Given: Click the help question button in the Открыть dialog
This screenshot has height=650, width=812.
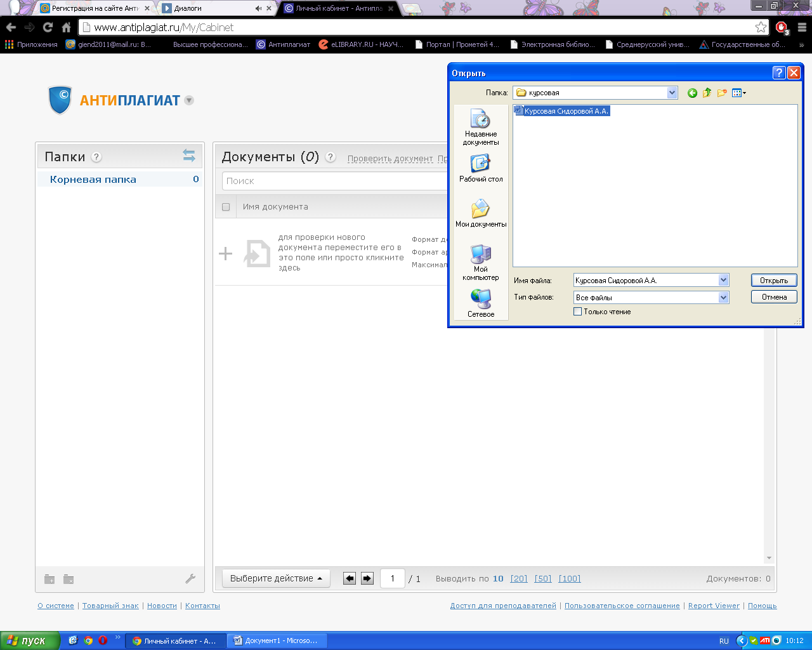Looking at the screenshot, I should pos(779,73).
